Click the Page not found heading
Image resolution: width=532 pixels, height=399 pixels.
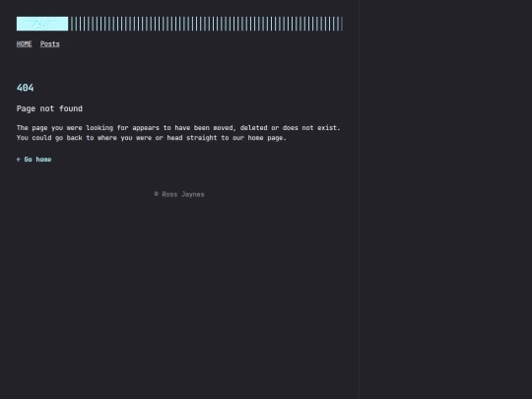(x=49, y=108)
